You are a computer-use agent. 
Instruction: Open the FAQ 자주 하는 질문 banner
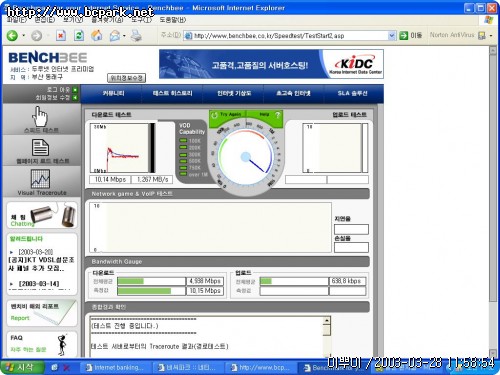[x=42, y=344]
